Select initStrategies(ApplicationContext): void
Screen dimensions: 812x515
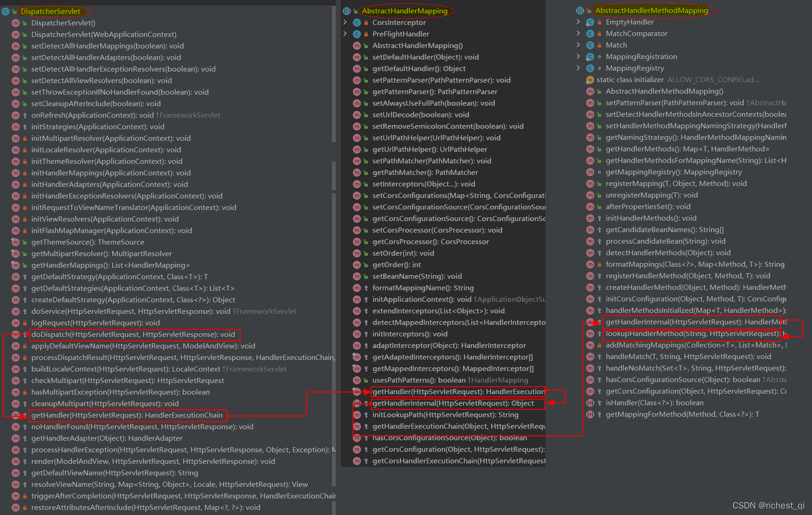point(98,126)
